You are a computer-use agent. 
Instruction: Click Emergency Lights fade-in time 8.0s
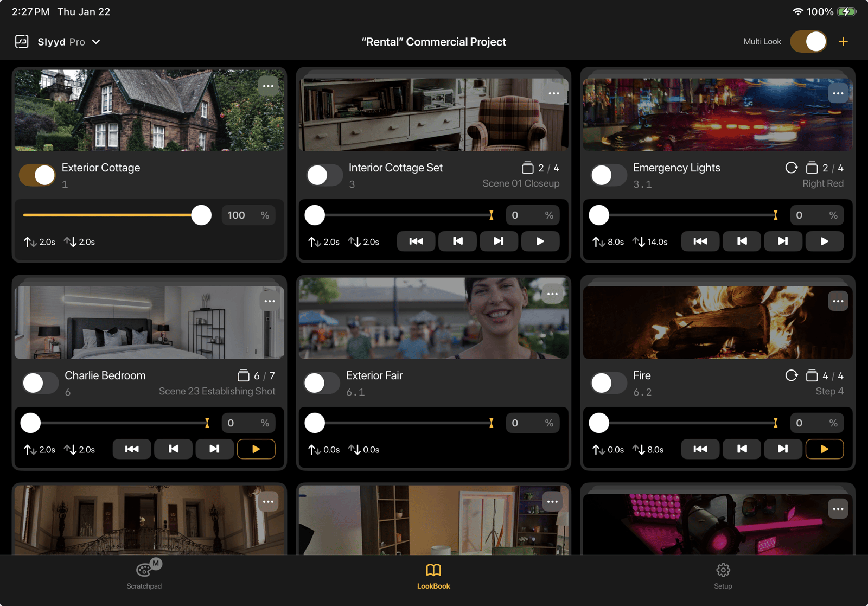coord(608,242)
